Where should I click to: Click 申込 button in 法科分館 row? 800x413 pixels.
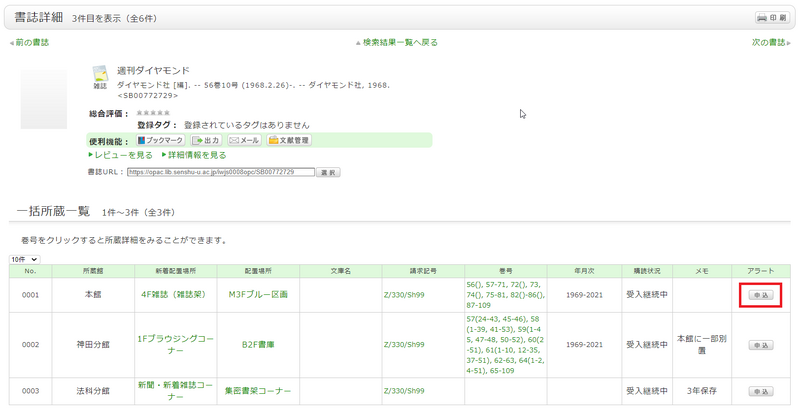(x=761, y=392)
